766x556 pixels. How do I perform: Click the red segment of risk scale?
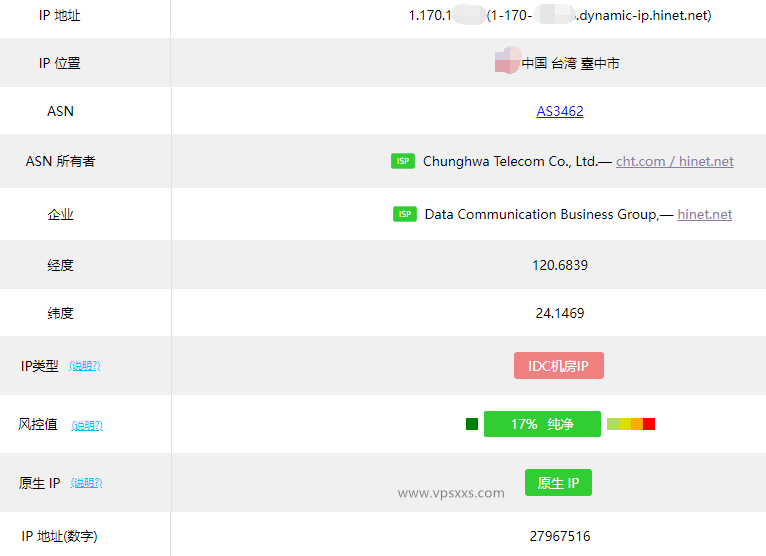[649, 424]
